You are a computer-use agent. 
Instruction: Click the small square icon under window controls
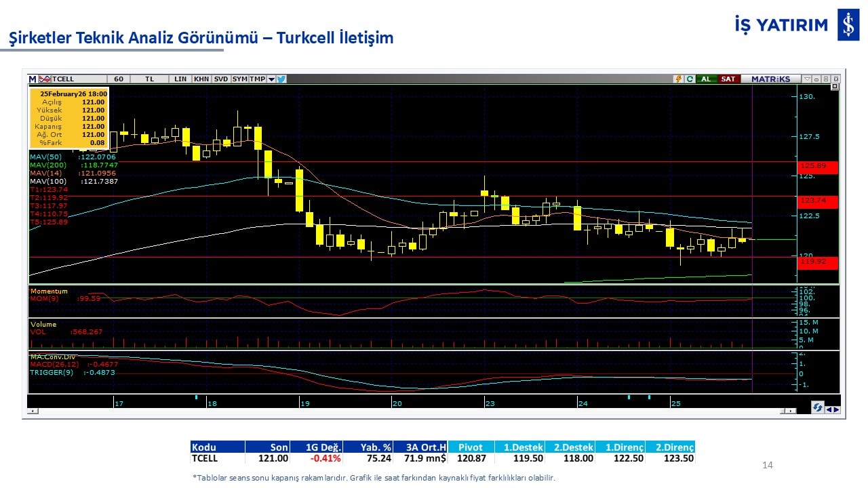[x=834, y=87]
